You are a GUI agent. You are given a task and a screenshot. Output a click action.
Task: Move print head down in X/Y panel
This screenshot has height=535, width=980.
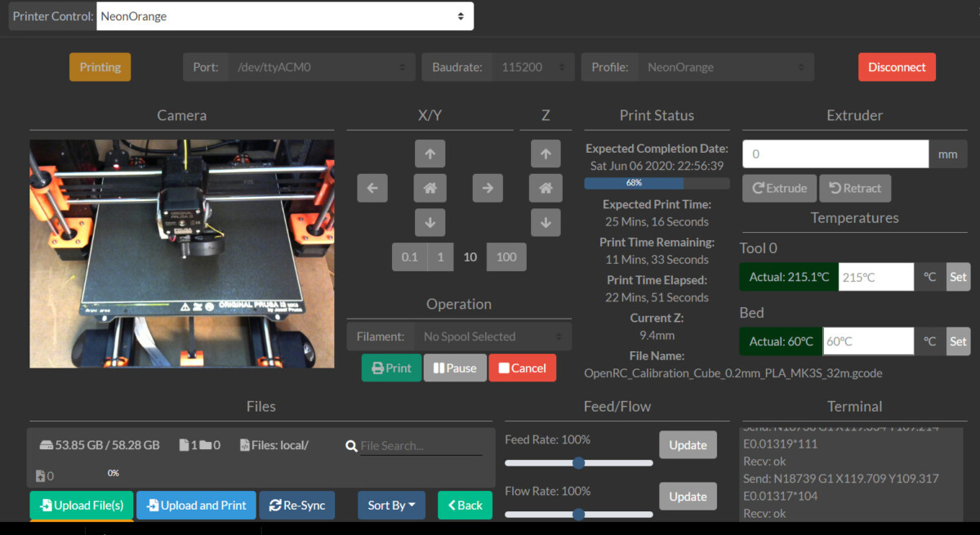(x=430, y=221)
